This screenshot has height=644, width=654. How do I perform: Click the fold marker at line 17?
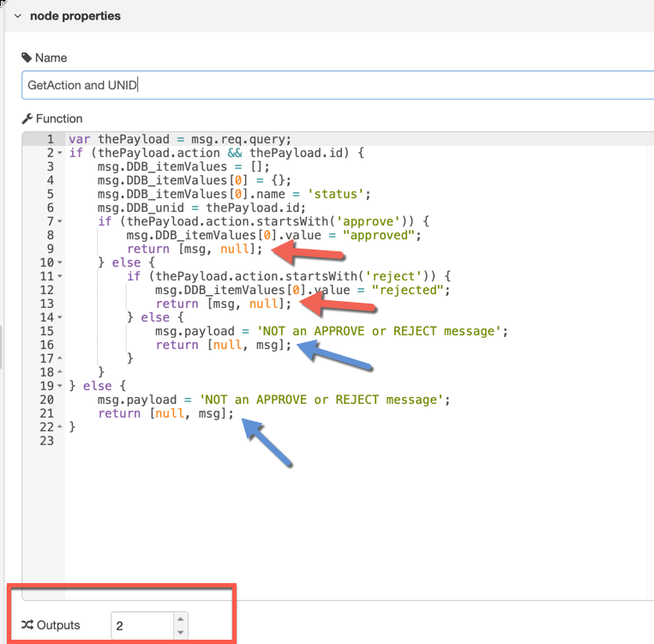point(60,358)
